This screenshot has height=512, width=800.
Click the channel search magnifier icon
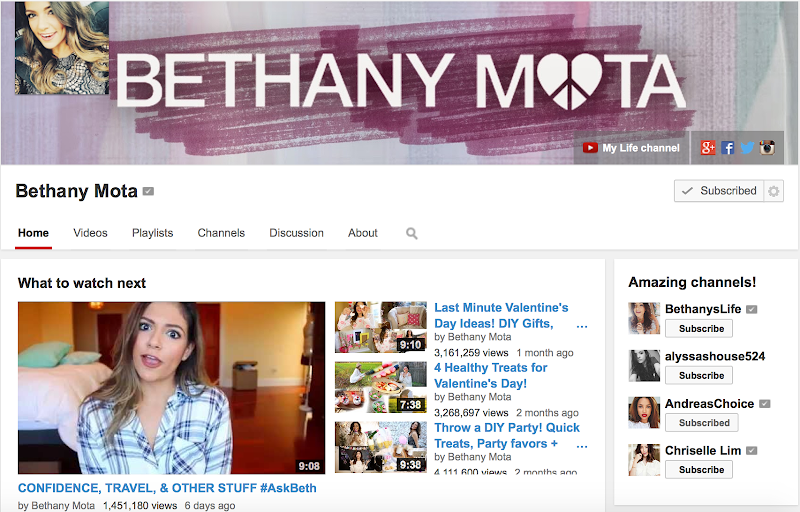pos(412,234)
